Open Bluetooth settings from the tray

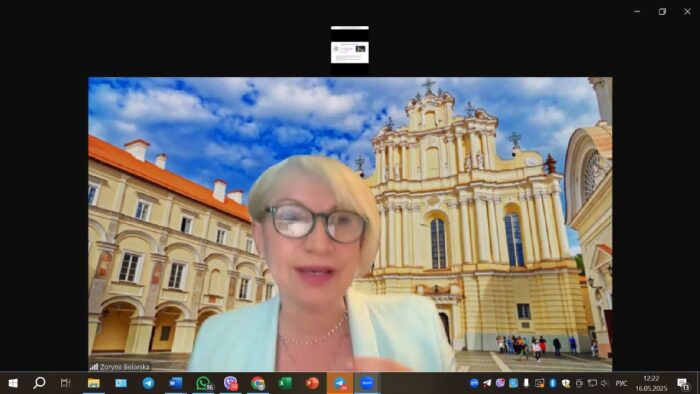(553, 383)
